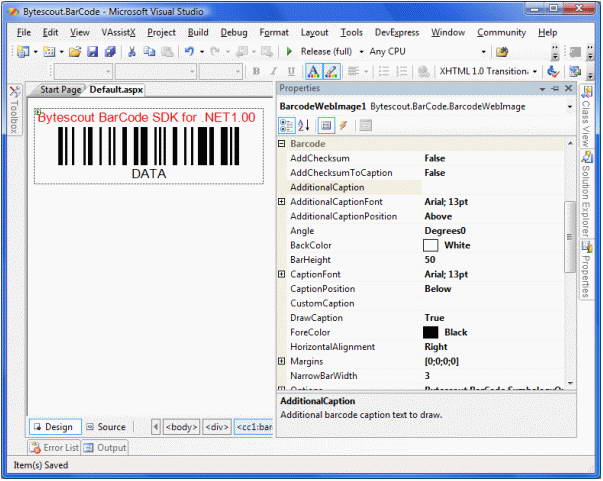Click the bulleted list icon
Image resolution: width=603 pixels, height=481 pixels.
pos(384,72)
